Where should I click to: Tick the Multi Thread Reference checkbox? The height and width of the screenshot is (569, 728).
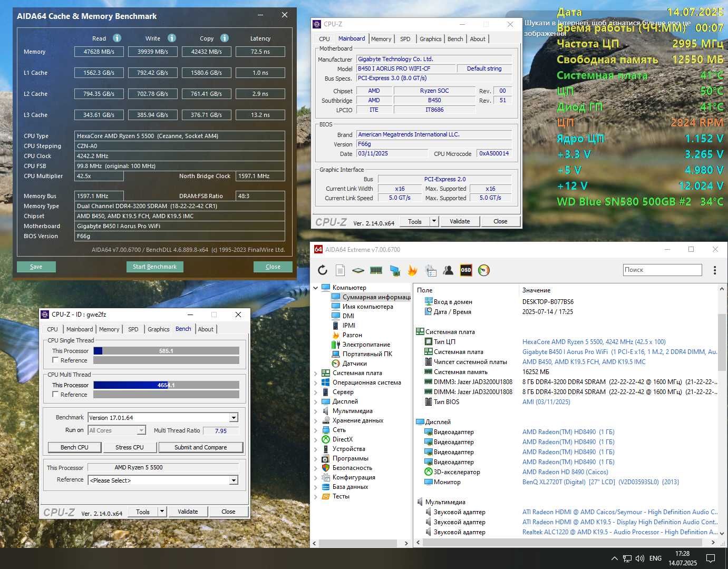coord(55,395)
